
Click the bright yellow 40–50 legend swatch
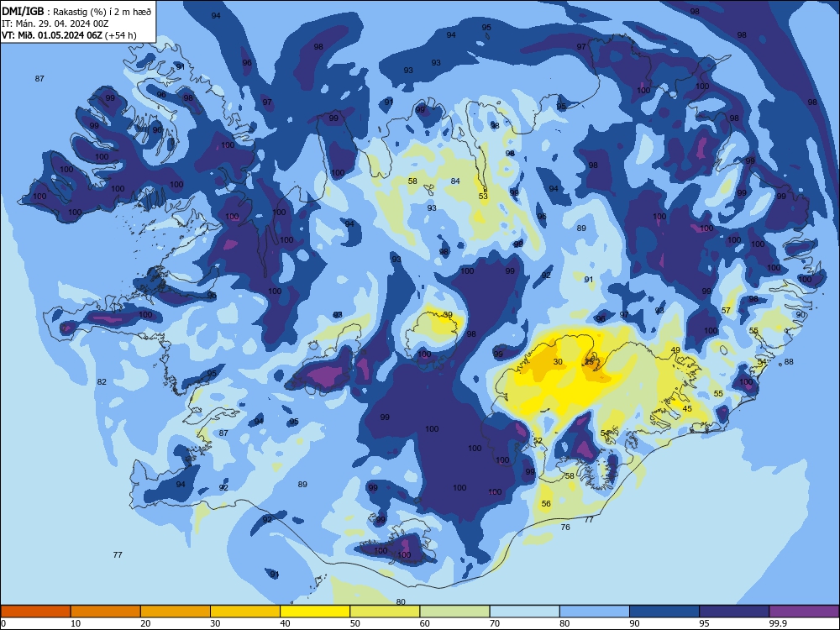click(315, 612)
